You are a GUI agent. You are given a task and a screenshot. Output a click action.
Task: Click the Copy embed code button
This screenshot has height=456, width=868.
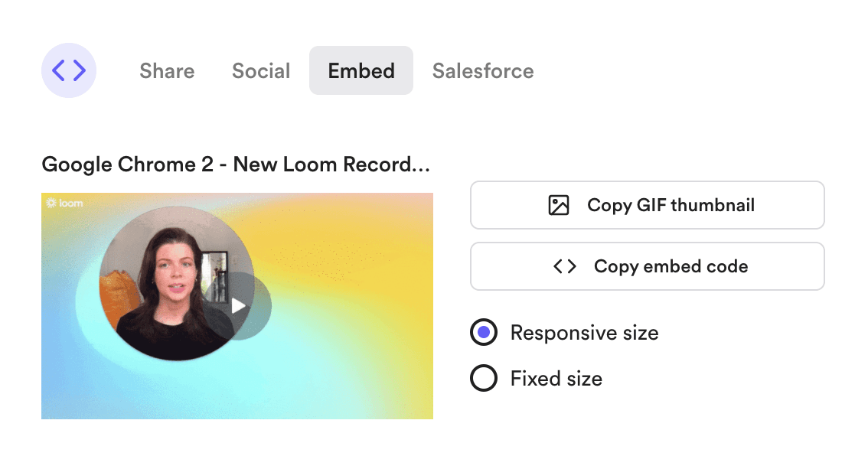(x=648, y=266)
